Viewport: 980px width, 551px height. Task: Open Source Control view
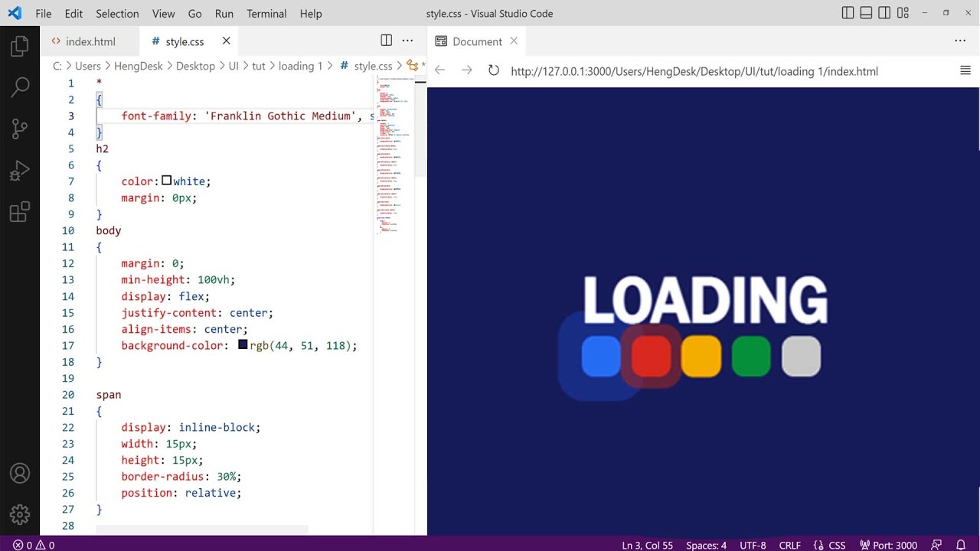click(x=20, y=129)
